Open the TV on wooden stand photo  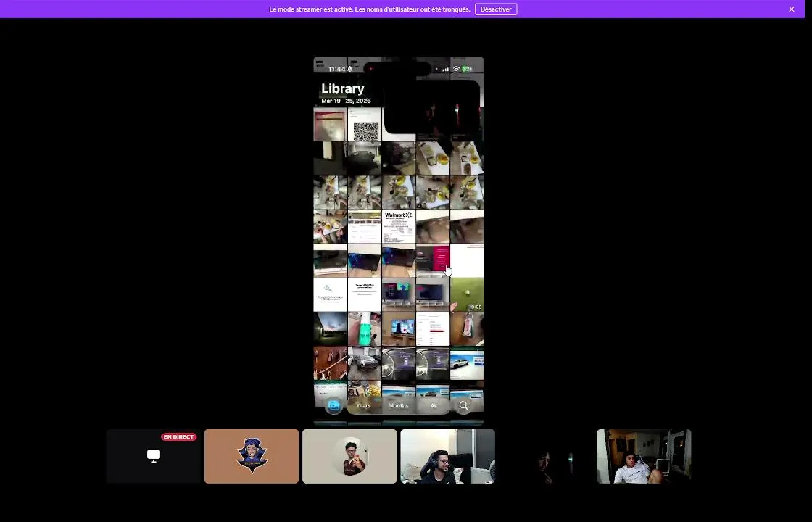pos(399,329)
